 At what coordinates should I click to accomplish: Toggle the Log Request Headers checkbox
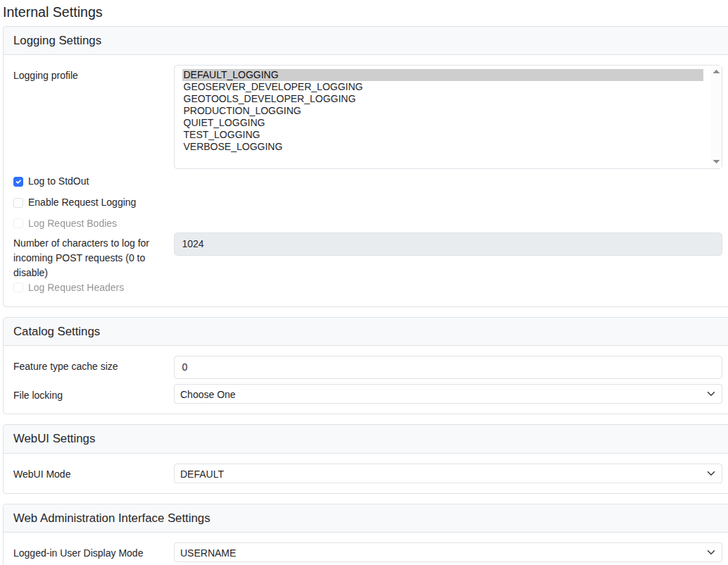pyautogui.click(x=18, y=288)
